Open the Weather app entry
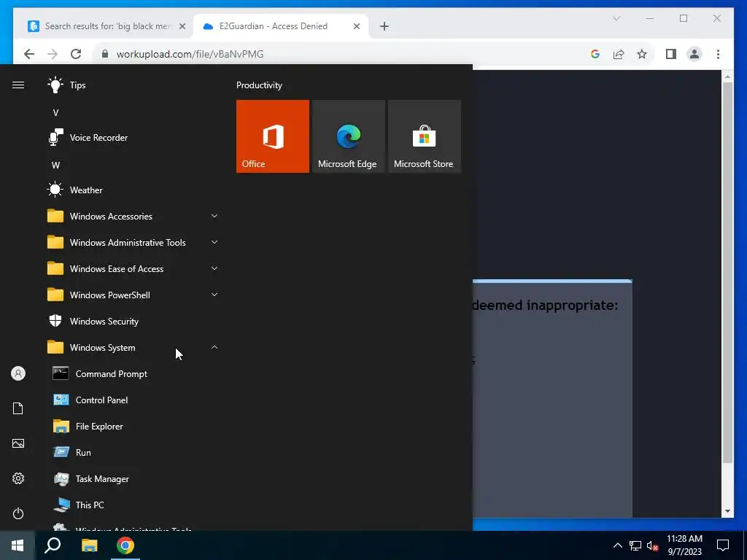Screen dimensions: 747x560 [133, 190]
